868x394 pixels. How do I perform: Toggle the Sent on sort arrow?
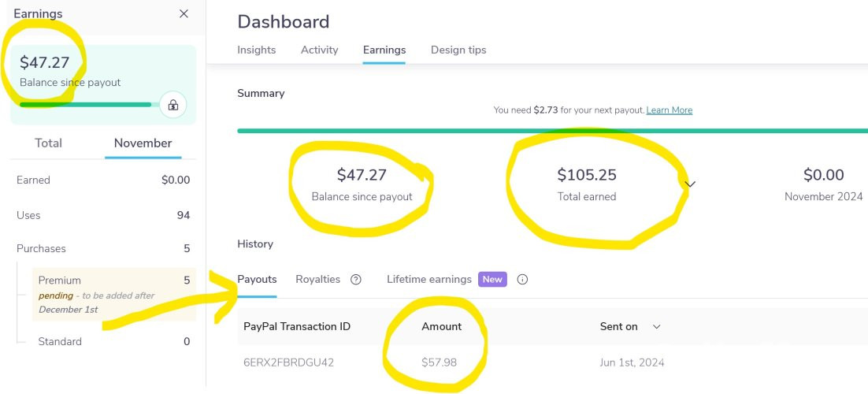(657, 326)
